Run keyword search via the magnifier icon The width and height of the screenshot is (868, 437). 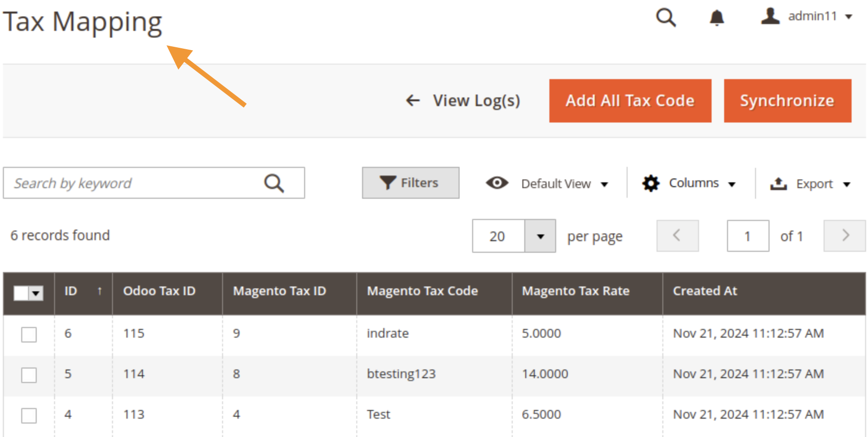click(x=274, y=183)
